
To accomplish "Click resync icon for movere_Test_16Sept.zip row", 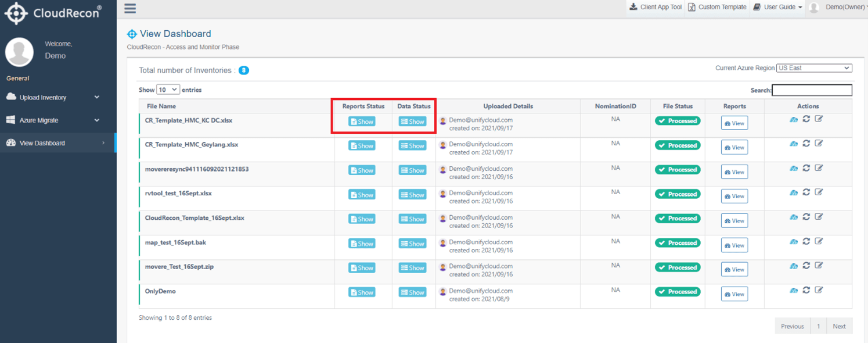I will 806,266.
